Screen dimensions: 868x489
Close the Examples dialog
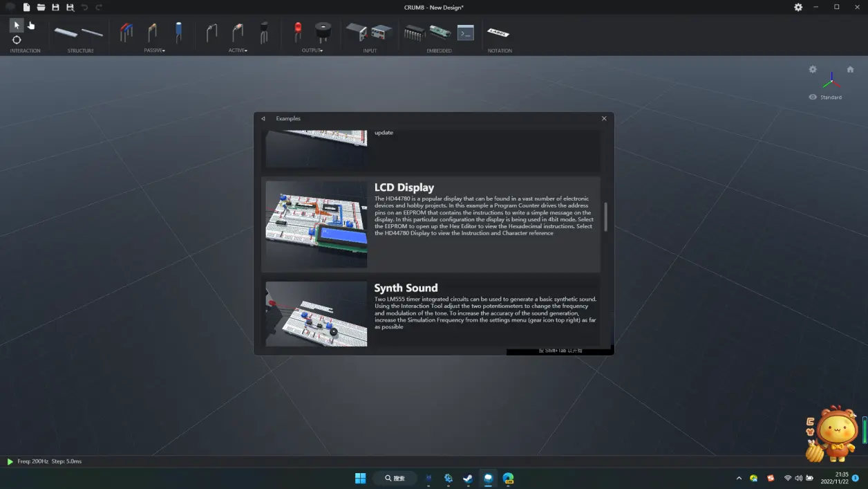click(x=604, y=118)
